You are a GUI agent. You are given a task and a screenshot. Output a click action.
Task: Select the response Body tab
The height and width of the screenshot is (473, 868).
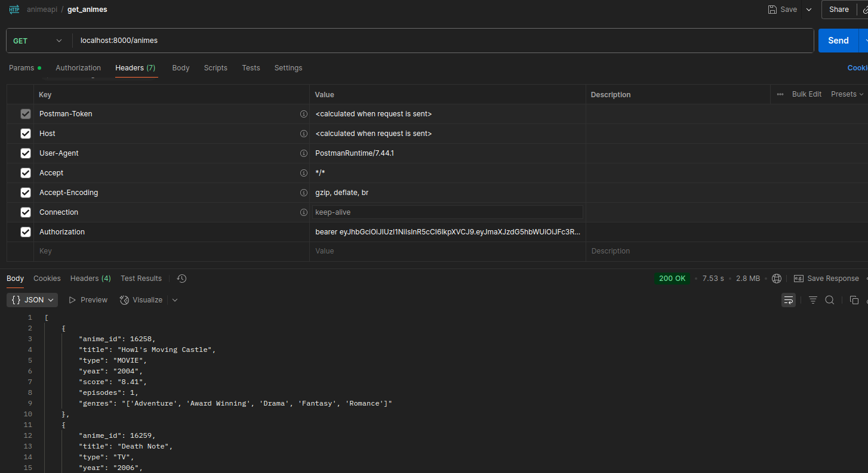16,279
